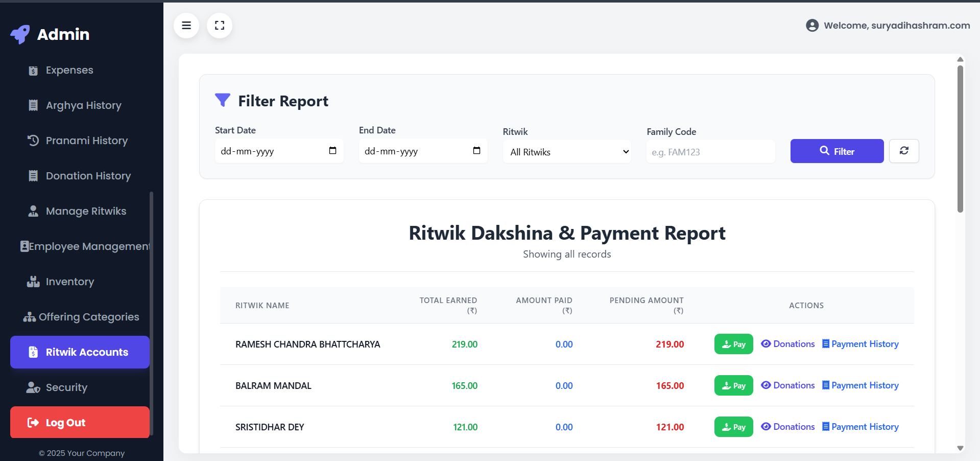This screenshot has width=980, height=461.
Task: Click the refresh icon beside the Filter button
Action: [903, 151]
